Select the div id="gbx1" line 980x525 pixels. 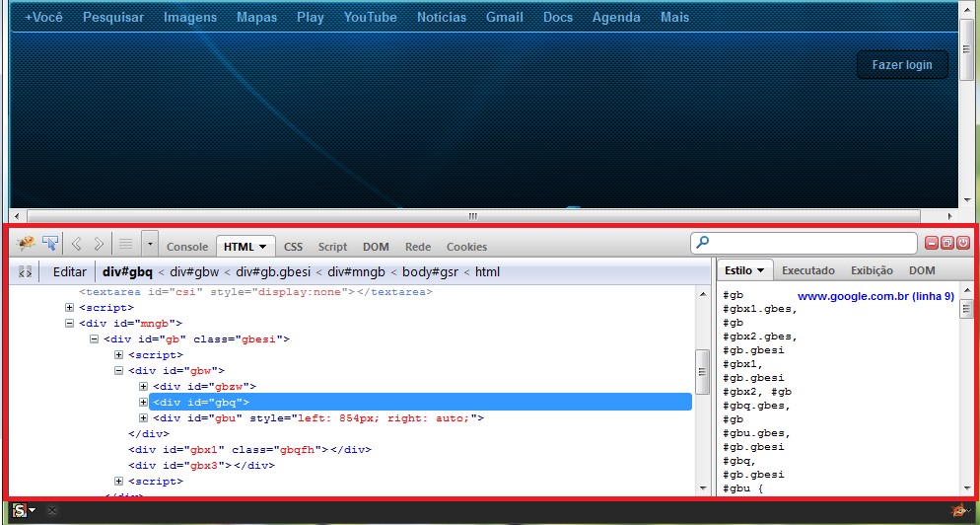click(x=250, y=449)
